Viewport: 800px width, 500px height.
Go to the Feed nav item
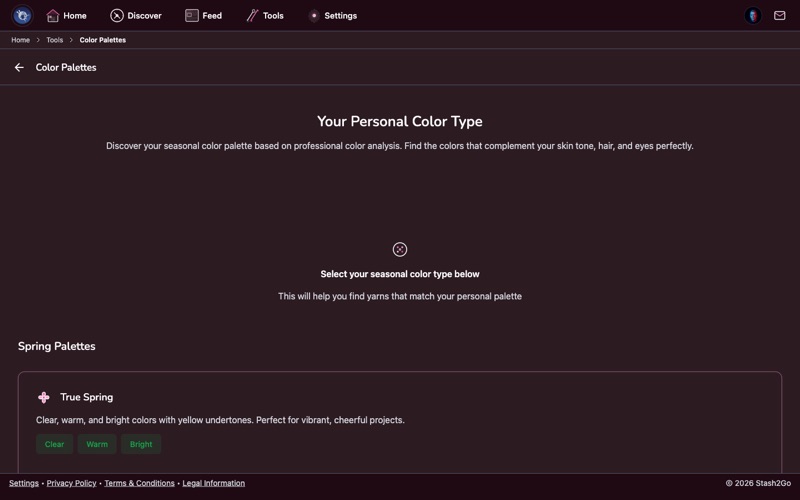pyautogui.click(x=203, y=16)
